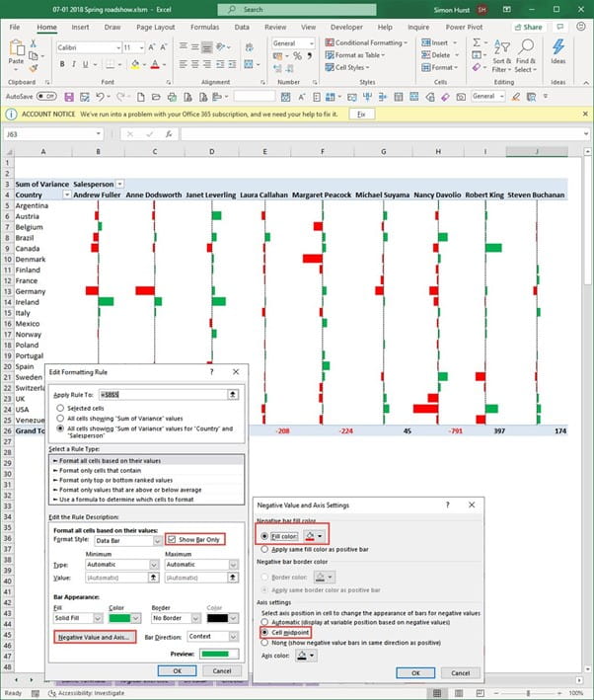Image resolution: width=594 pixels, height=700 pixels.
Task: Select the Cell midpoint radio button
Action: [262, 630]
